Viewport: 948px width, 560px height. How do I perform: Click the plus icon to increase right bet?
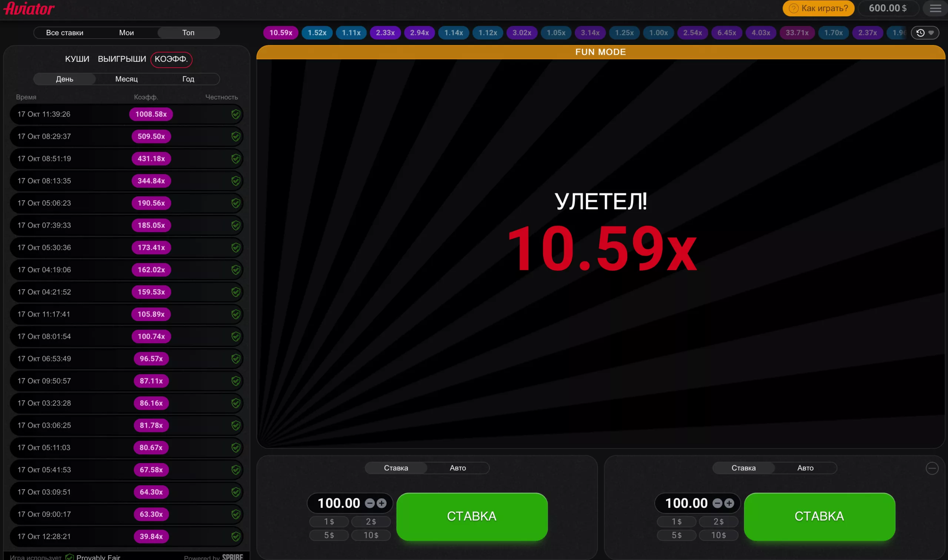pyautogui.click(x=729, y=503)
